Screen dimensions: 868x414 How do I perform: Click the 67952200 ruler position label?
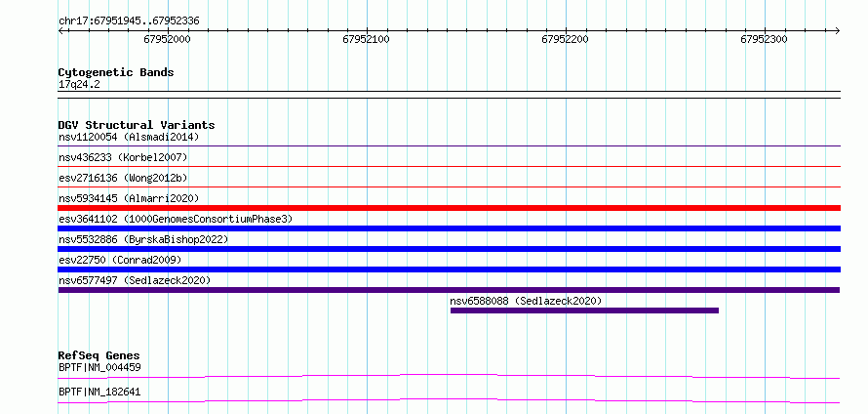click(566, 39)
